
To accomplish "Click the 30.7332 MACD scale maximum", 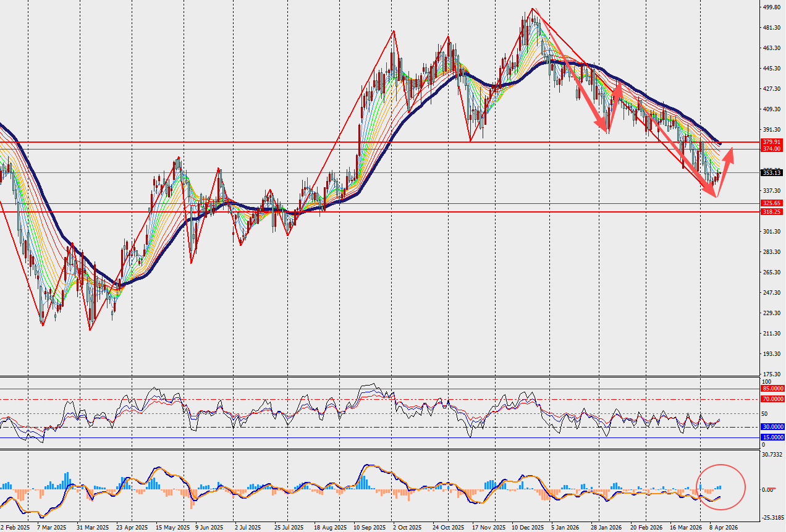I will 772,455.
